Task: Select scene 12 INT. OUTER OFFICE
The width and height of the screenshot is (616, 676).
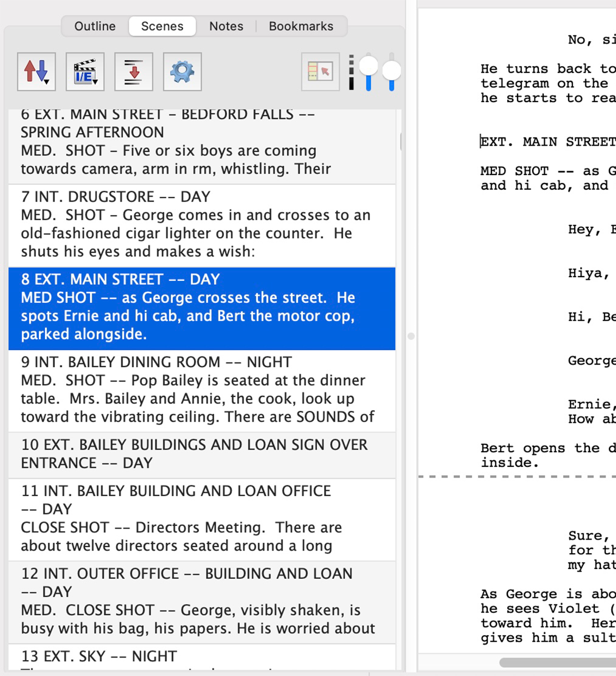Action: tap(202, 602)
